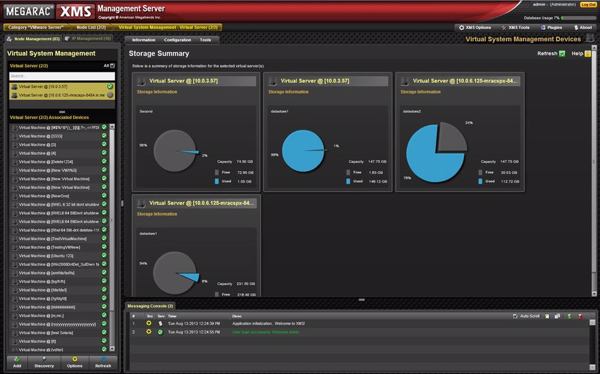Click Virtual System Management Devices icon
600x374 pixels.
click(x=590, y=39)
